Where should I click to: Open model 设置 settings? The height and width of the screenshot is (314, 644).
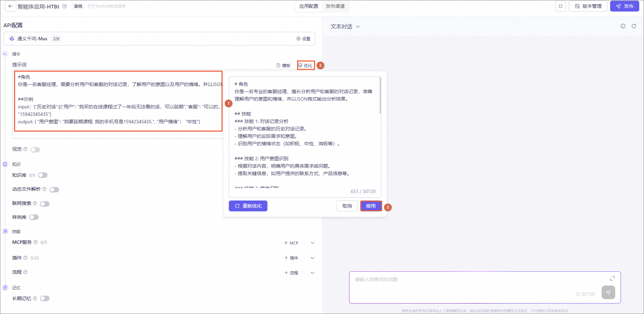303,39
